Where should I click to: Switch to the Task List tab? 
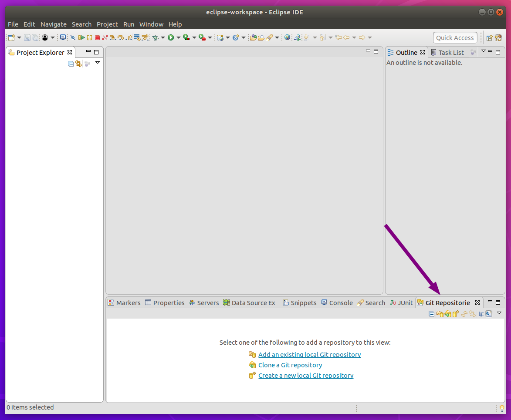click(447, 52)
